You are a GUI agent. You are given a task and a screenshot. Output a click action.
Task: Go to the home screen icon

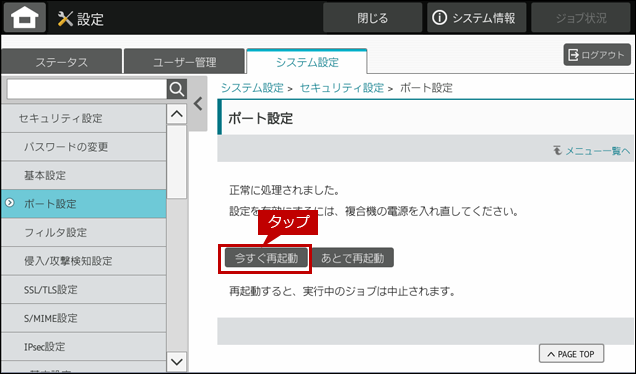click(25, 17)
